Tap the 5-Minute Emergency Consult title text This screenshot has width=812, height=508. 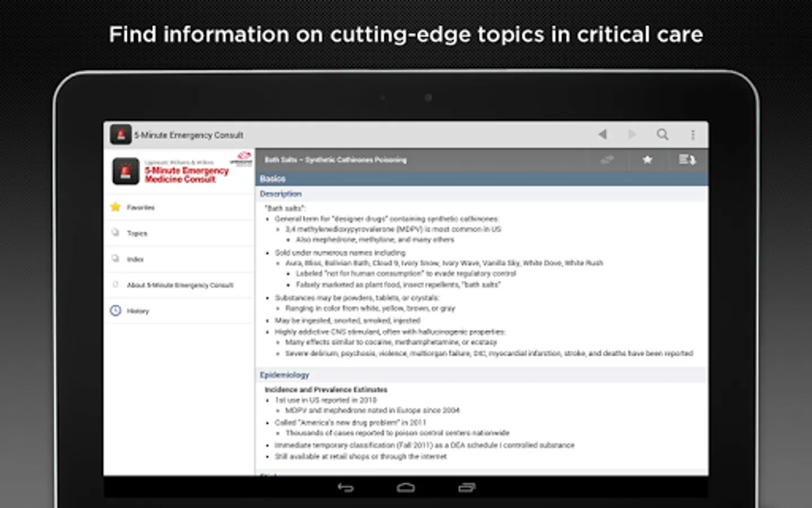point(189,135)
